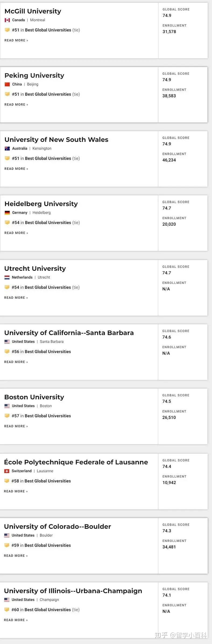This screenshot has width=212, height=644.
Task: Click Read More under University of New South Wales
Action: 16,169
